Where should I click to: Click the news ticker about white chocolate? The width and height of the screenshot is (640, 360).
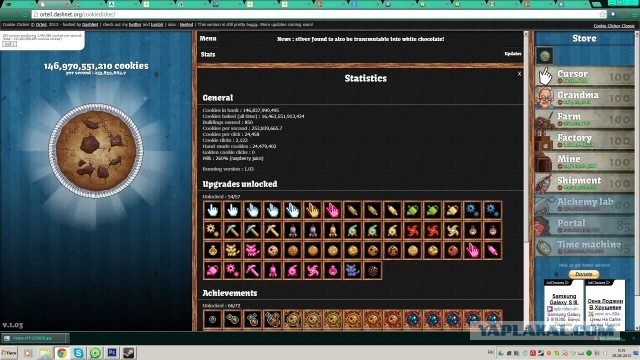(360, 39)
